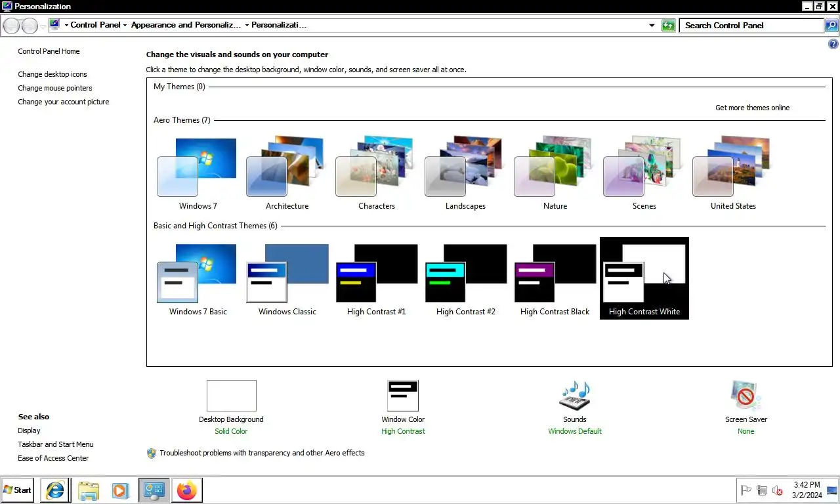840x504 pixels.
Task: Open Change desktop icons
Action: pyautogui.click(x=52, y=74)
